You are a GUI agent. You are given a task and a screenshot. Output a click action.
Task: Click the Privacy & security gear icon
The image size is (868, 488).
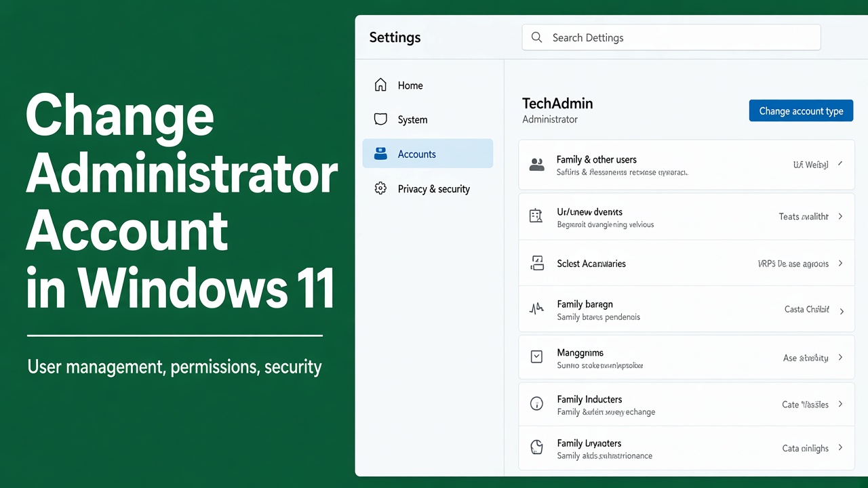[x=380, y=188]
